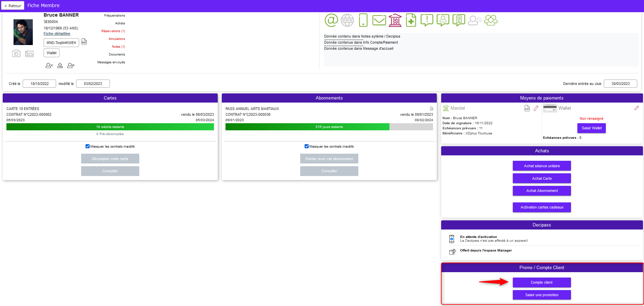Open the Fiche détaillée link

(57, 34)
